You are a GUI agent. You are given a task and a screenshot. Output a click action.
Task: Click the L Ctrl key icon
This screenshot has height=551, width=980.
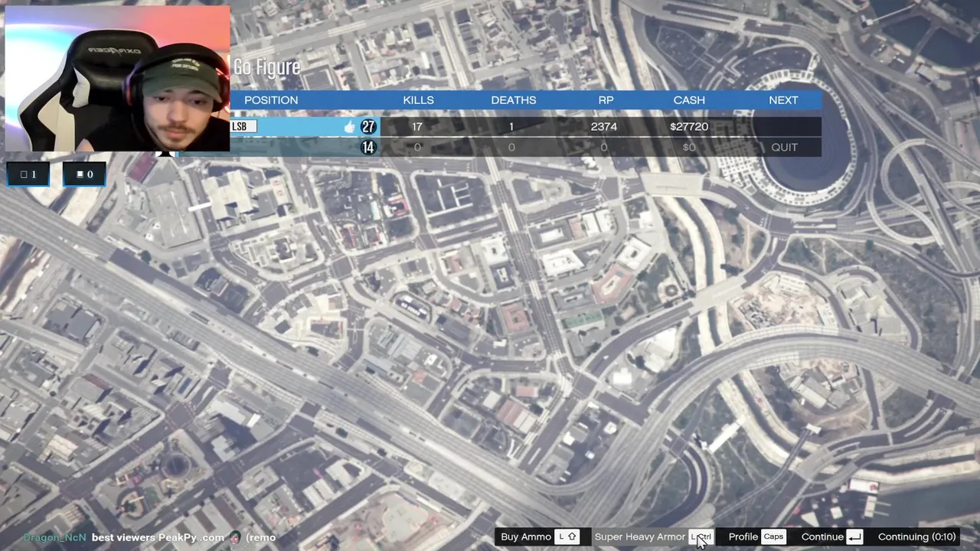pyautogui.click(x=701, y=536)
